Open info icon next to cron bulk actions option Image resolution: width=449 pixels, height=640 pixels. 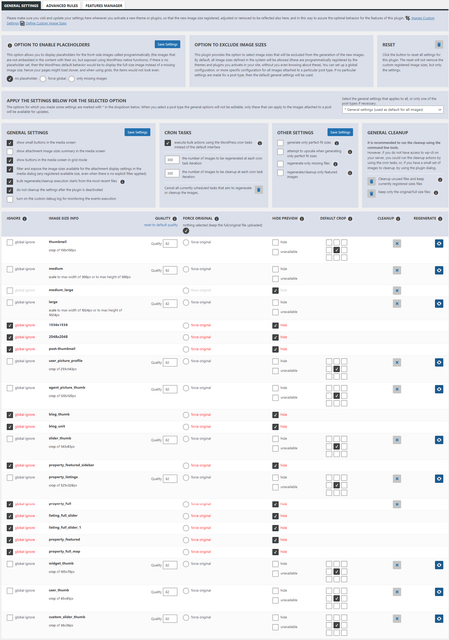[260, 143]
